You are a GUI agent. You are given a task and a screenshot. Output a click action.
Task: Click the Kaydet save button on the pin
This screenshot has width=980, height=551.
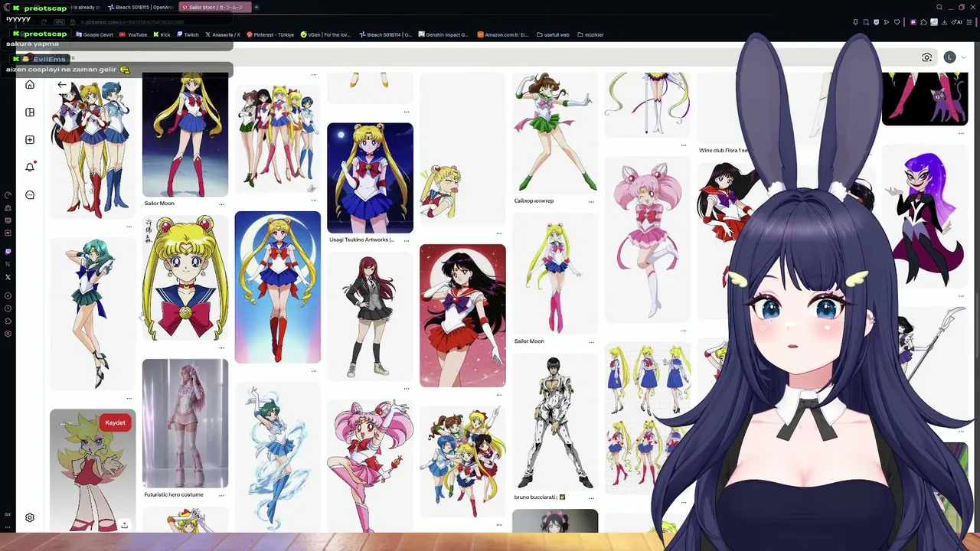click(x=116, y=422)
